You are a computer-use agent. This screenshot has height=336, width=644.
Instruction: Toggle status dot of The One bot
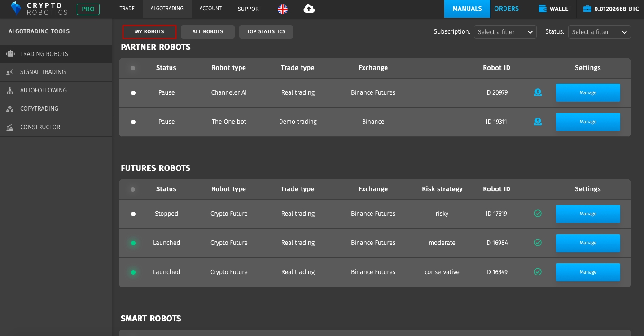[133, 122]
